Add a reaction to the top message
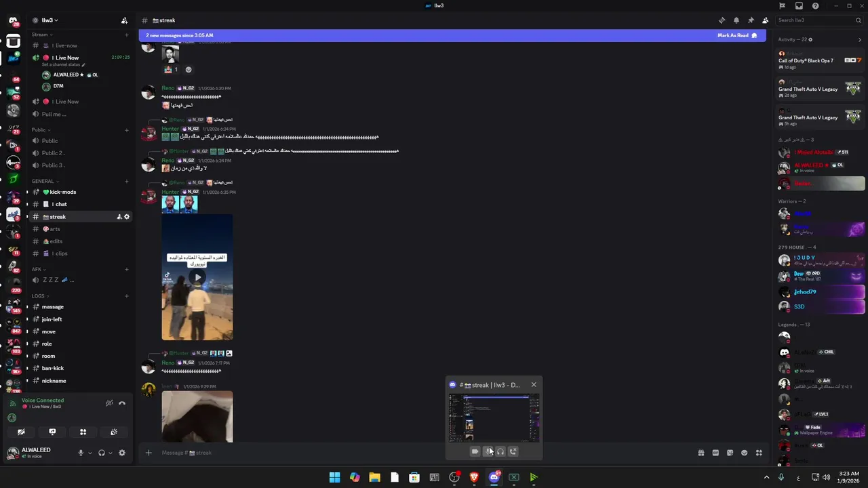This screenshot has height=488, width=868. click(189, 69)
